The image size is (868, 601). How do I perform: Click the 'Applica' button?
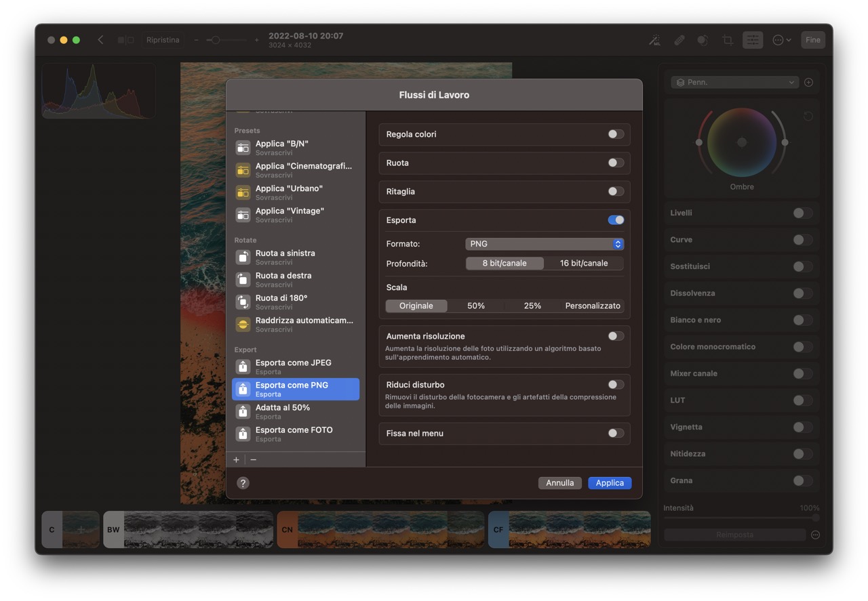tap(609, 482)
